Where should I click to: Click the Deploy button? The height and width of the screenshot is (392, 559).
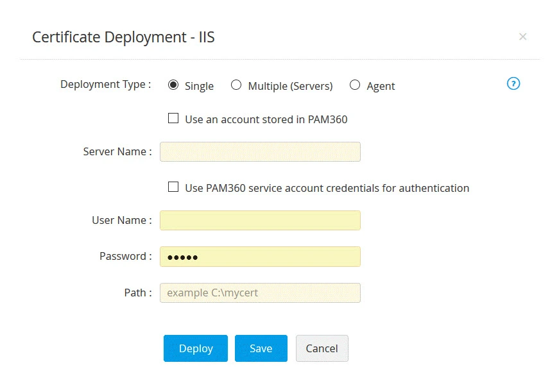point(195,348)
